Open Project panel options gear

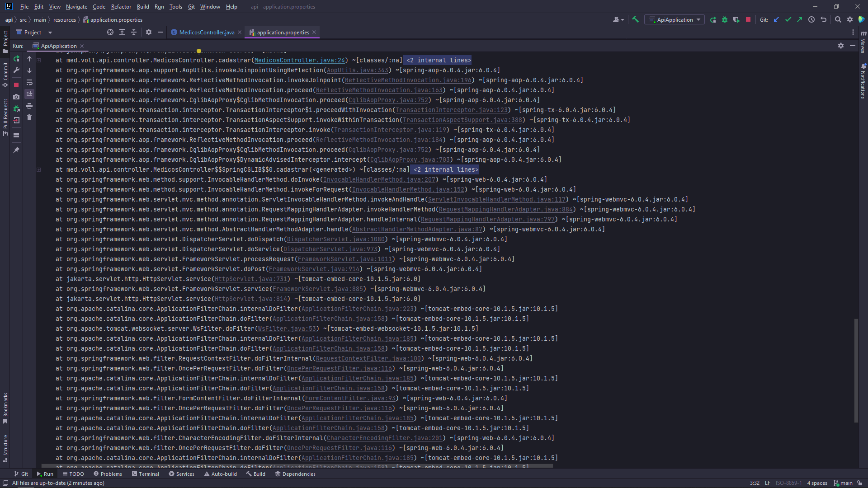(x=149, y=32)
